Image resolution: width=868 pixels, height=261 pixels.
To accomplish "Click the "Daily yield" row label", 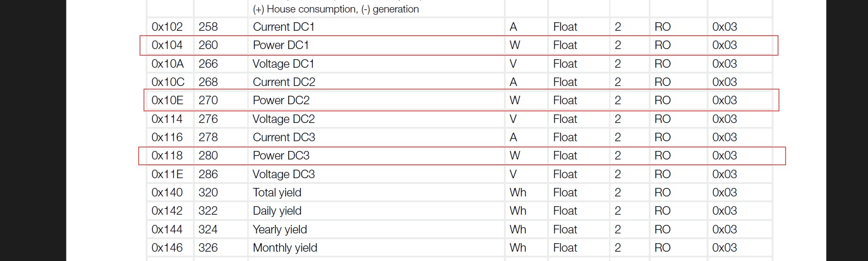I will tap(277, 211).
